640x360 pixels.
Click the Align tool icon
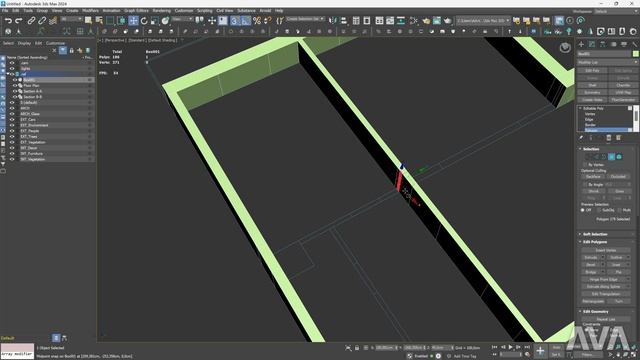[x=344, y=20]
